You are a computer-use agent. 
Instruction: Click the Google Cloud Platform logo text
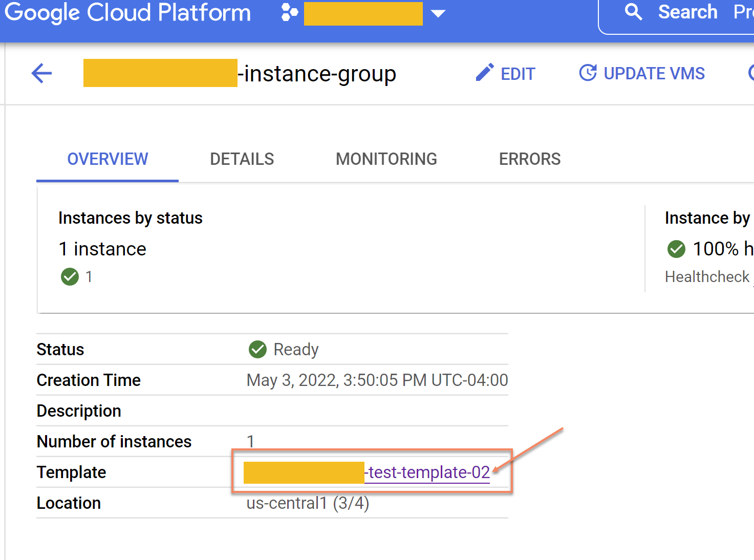(127, 13)
